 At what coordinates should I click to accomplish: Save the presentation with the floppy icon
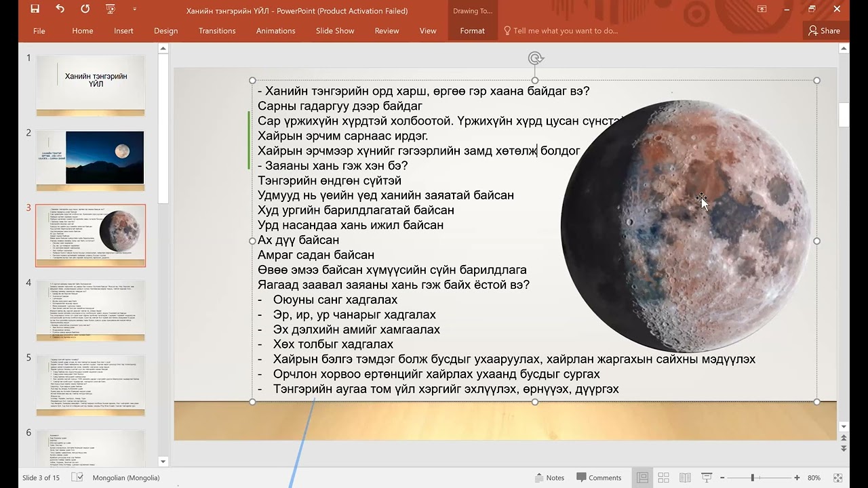coord(35,9)
